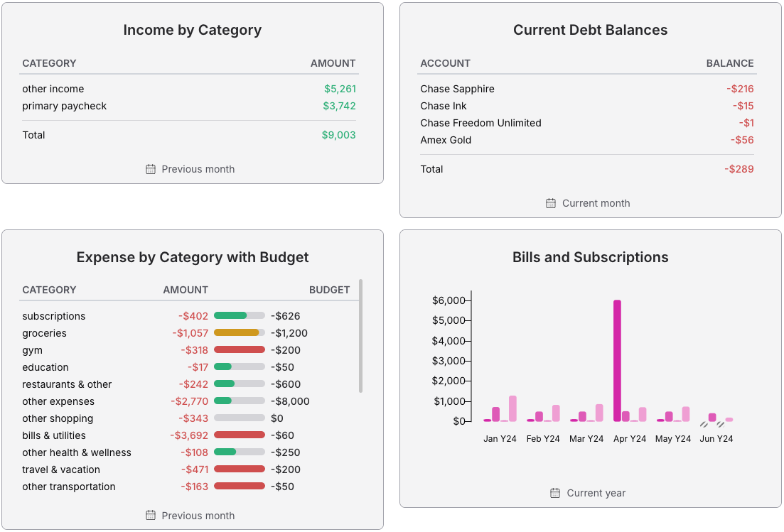The height and width of the screenshot is (532, 784).
Task: Click the calendar icon beside Current month
Action: [551, 203]
